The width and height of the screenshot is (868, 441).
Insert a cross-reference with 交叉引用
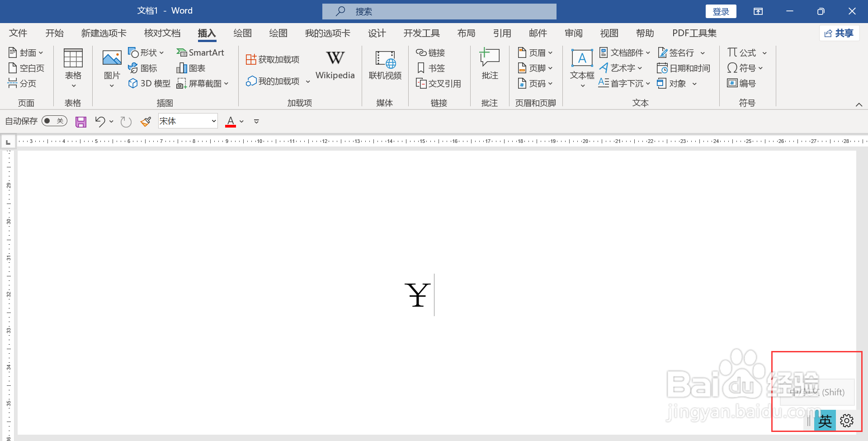438,83
